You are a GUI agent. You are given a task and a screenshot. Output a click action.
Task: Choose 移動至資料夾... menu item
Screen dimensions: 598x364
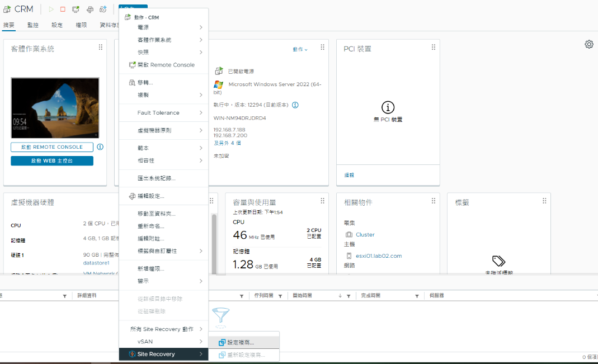[163, 214]
